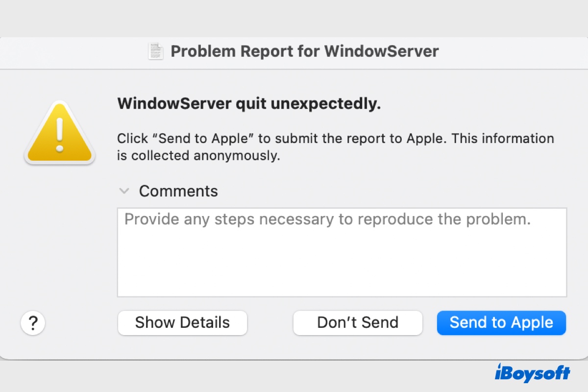This screenshot has width=588, height=392.
Task: Click the Comments section label
Action: coord(178,191)
